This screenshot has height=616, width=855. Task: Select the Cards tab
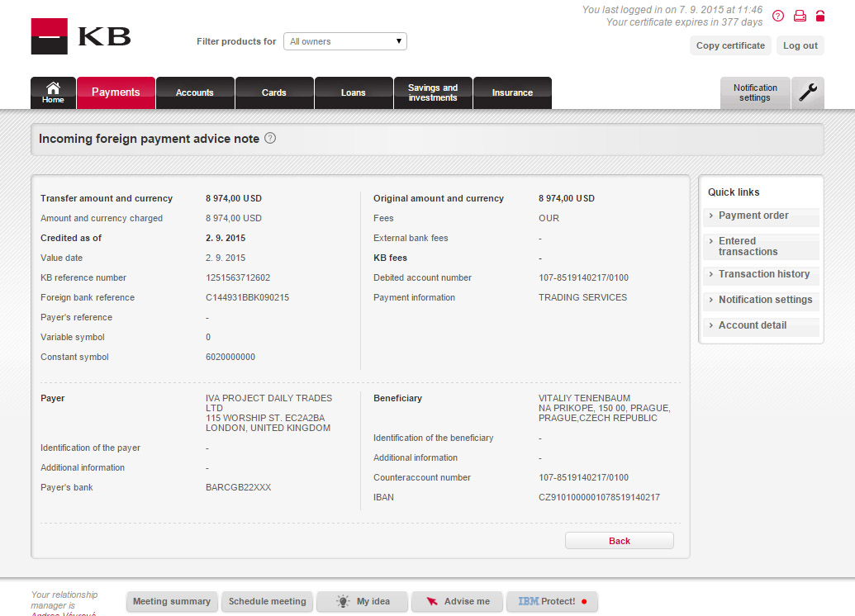274,92
